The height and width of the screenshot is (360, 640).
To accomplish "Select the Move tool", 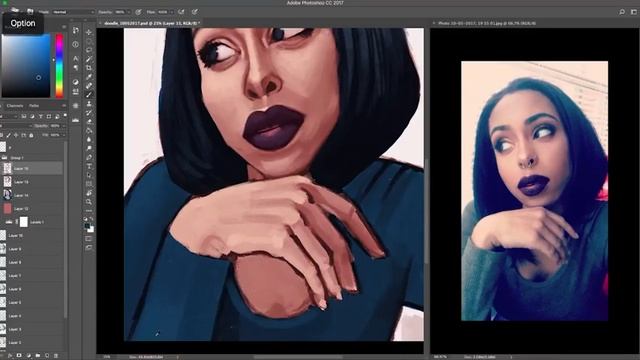I will (89, 32).
